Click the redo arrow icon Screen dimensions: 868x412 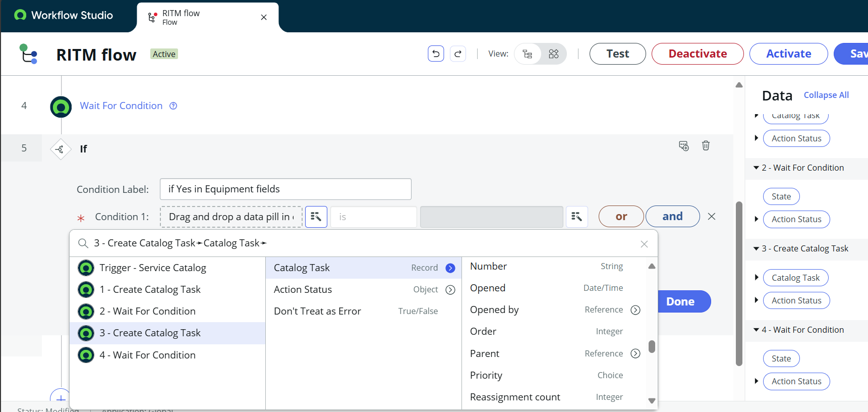coord(458,54)
